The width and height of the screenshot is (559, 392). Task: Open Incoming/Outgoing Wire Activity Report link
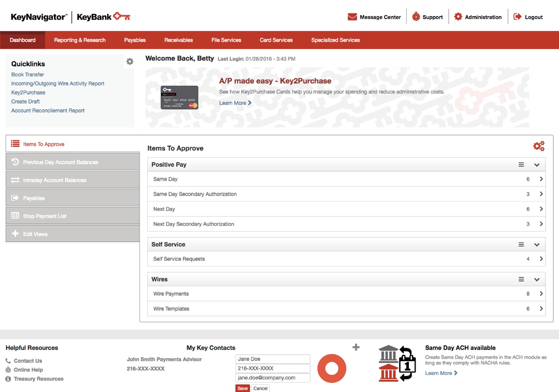coord(58,83)
